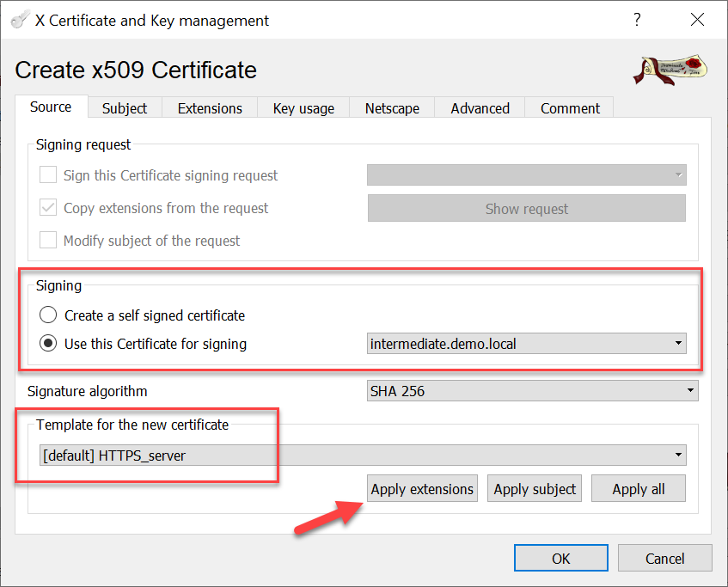Click the certificate scroll logo image
Image resolution: width=728 pixels, height=587 pixels.
671,70
